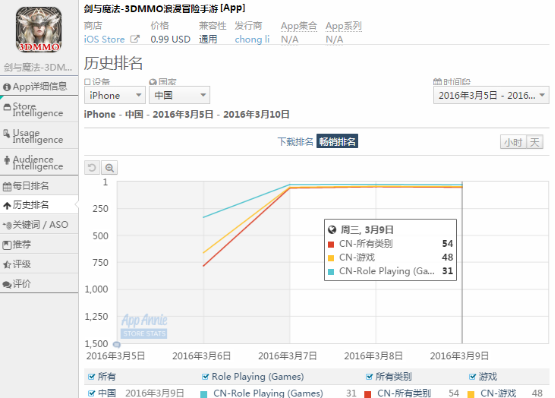Click the reset zoom undo icon

click(92, 167)
